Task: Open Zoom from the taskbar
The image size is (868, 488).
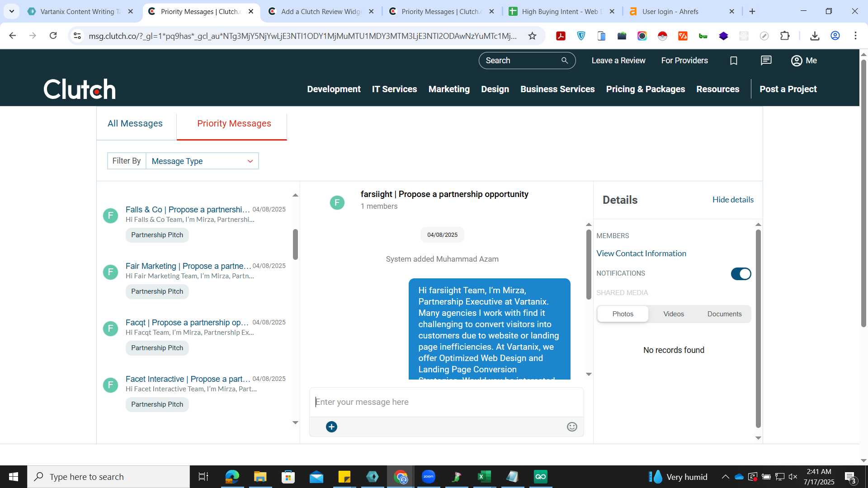Action: [428, 477]
